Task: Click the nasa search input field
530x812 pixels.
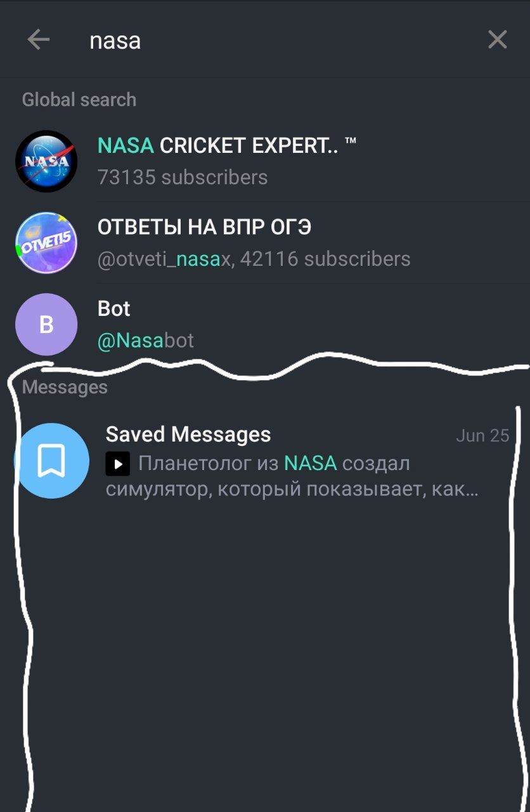Action: pos(279,41)
